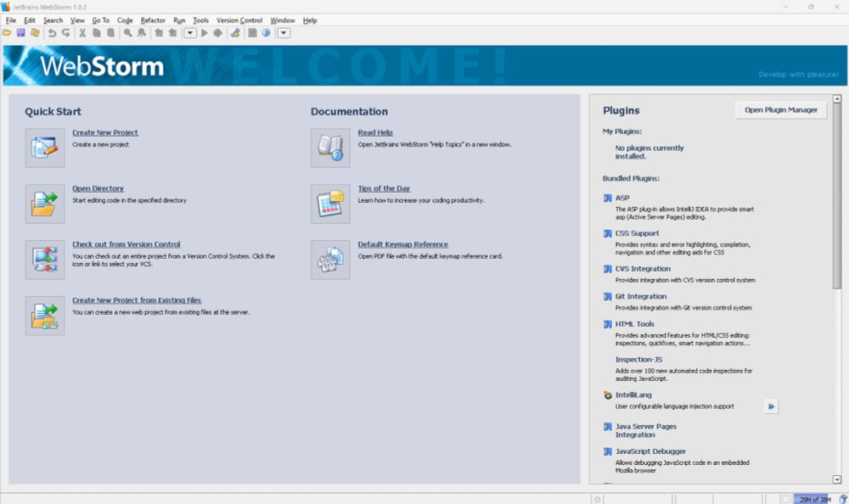This screenshot has width=849, height=504.
Task: Click the Create New Project from Existing Files icon
Action: coord(45,316)
